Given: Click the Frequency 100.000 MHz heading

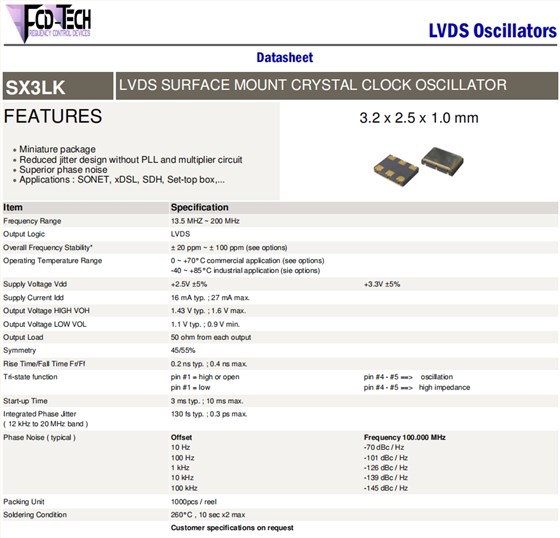Looking at the screenshot, I should (405, 438).
